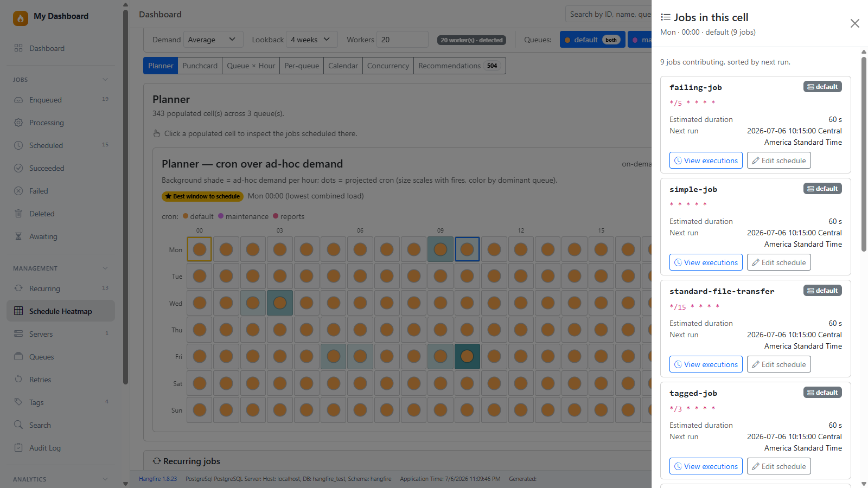
Task: Open Scheduled jobs clock icon
Action: (x=18, y=145)
